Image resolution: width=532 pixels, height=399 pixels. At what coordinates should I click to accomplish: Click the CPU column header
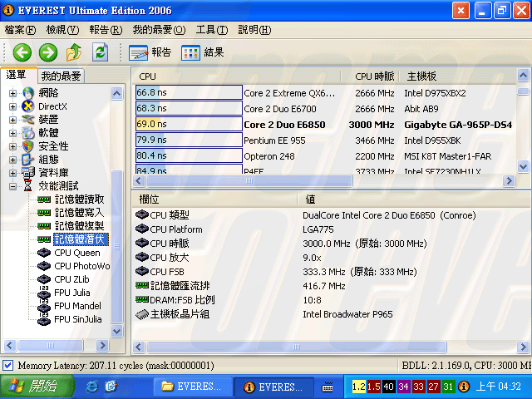tap(187, 76)
